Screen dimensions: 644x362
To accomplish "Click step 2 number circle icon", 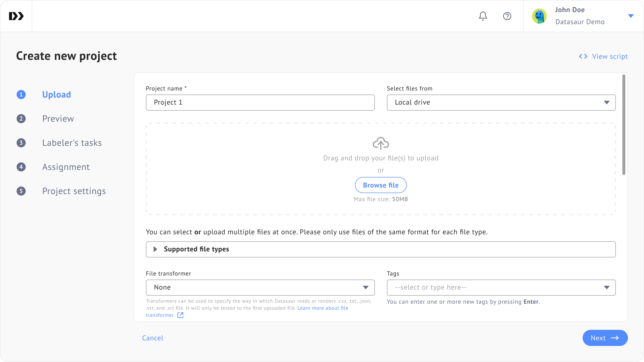I will pyautogui.click(x=21, y=119).
